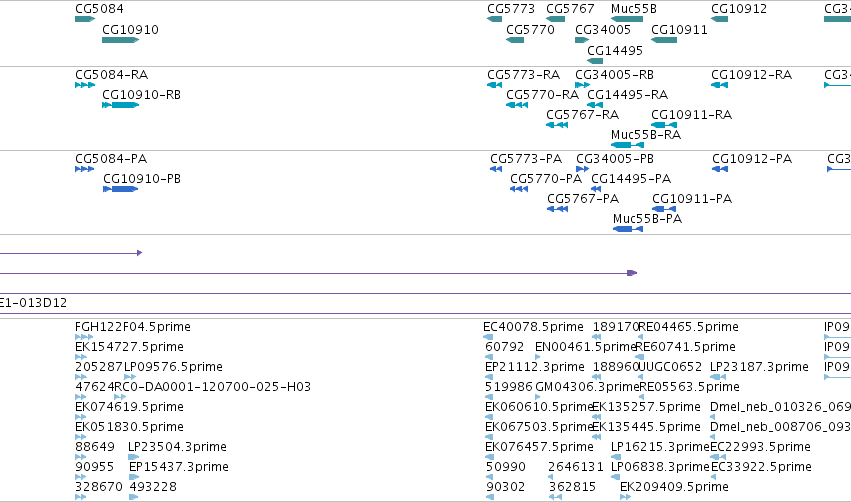
Task: Select the CG5770 gene feature
Action: click(x=515, y=40)
